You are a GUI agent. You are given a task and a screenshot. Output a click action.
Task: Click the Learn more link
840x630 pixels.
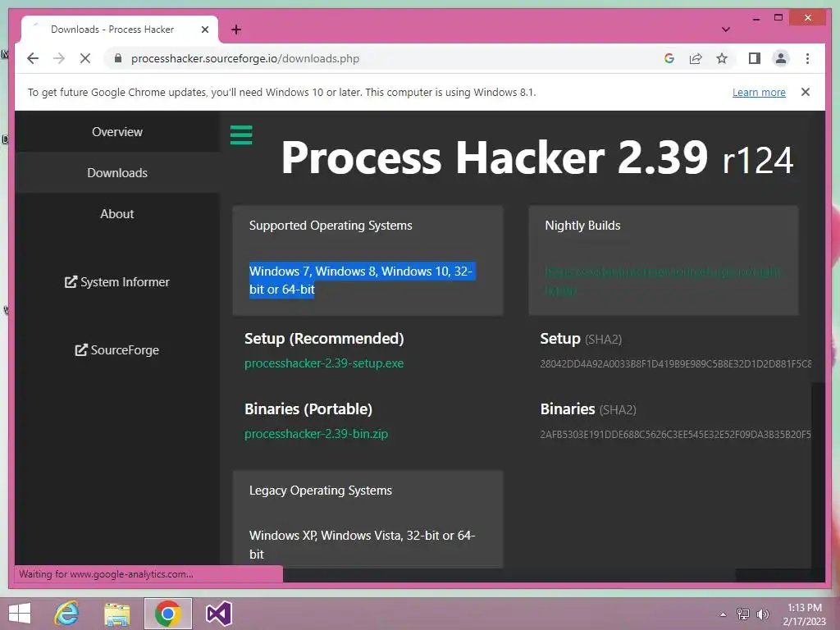[759, 92]
